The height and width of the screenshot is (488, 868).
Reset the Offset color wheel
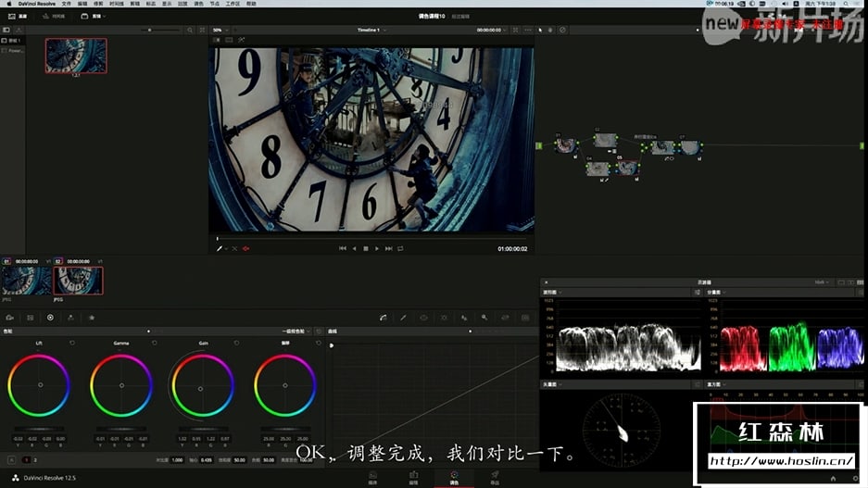click(319, 343)
